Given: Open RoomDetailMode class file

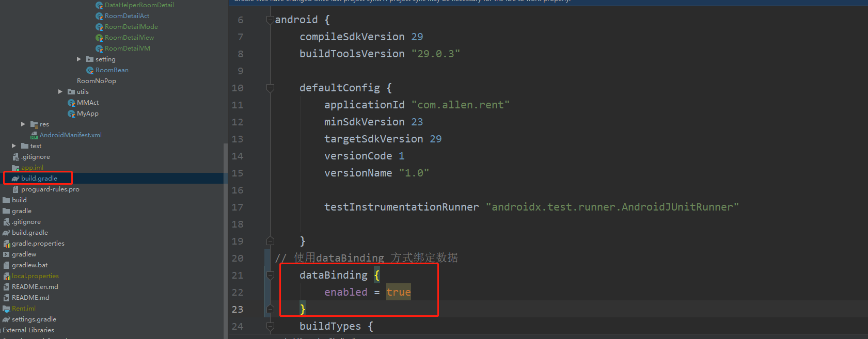Looking at the screenshot, I should (x=131, y=27).
